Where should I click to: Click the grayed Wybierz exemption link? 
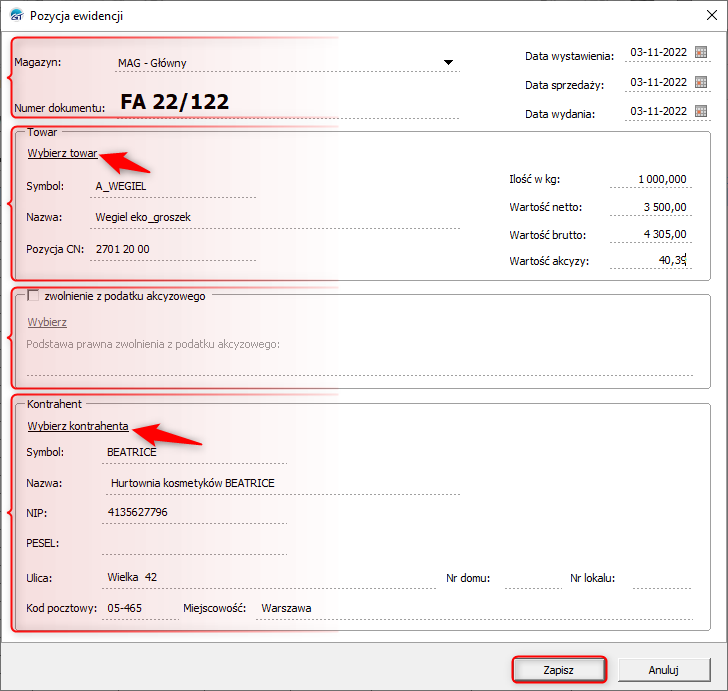pyautogui.click(x=47, y=322)
